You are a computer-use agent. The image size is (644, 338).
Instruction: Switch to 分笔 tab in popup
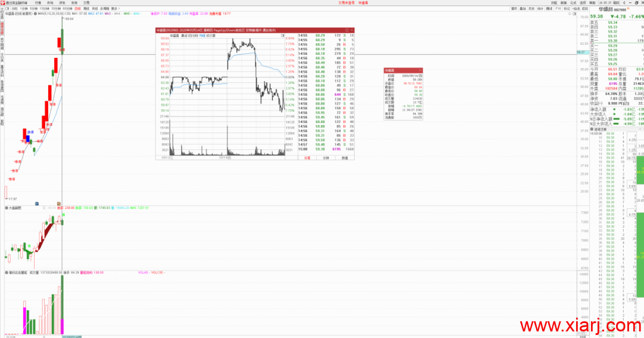[x=307, y=158]
